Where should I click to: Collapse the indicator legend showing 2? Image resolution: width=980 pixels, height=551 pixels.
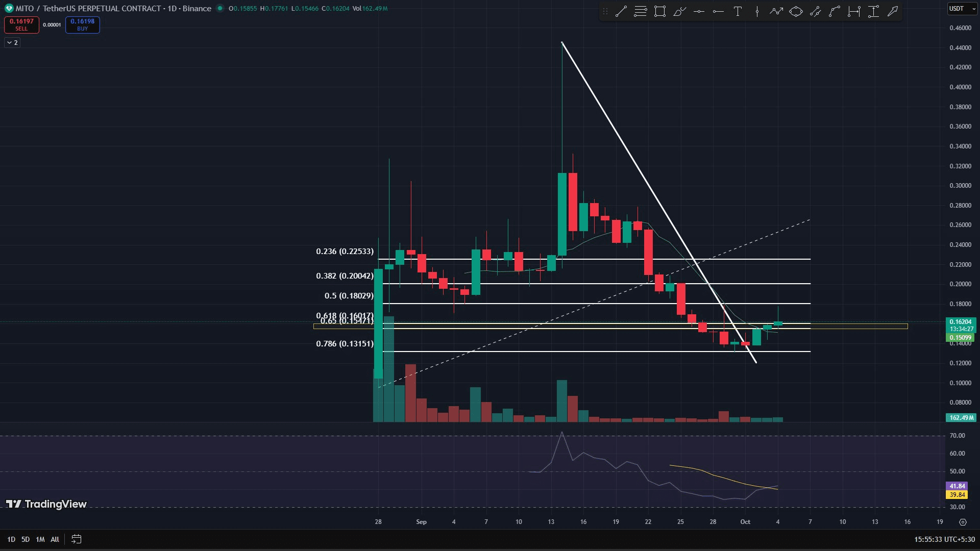(x=12, y=42)
